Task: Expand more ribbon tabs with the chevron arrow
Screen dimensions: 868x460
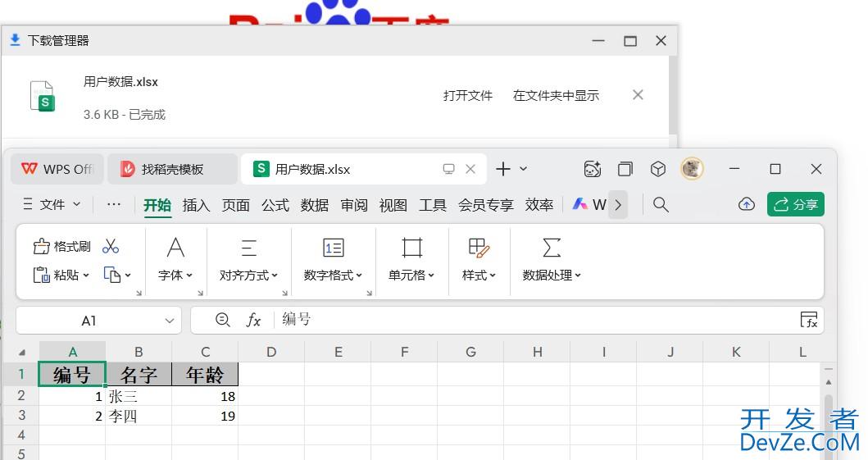Action: click(618, 204)
